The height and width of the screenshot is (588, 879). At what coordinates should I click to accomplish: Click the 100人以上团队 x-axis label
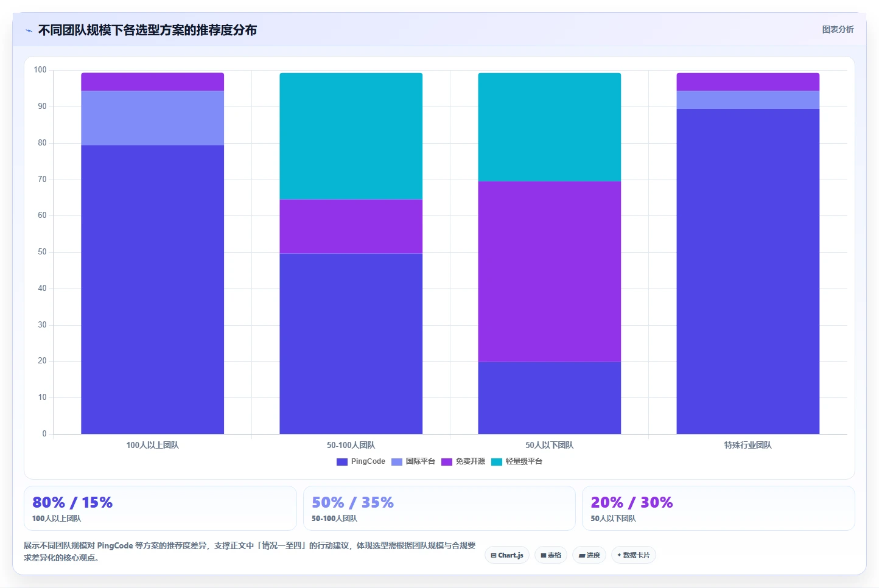tap(152, 445)
